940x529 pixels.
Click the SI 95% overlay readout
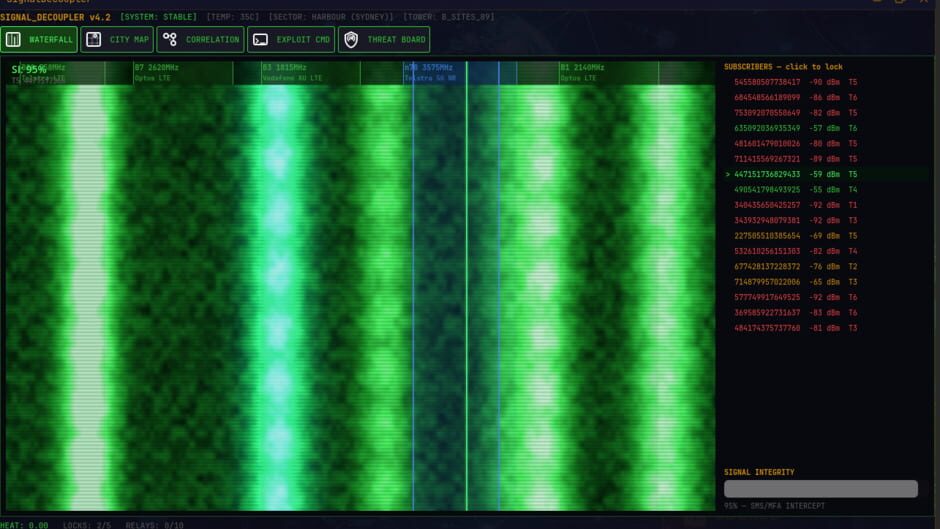coord(29,70)
